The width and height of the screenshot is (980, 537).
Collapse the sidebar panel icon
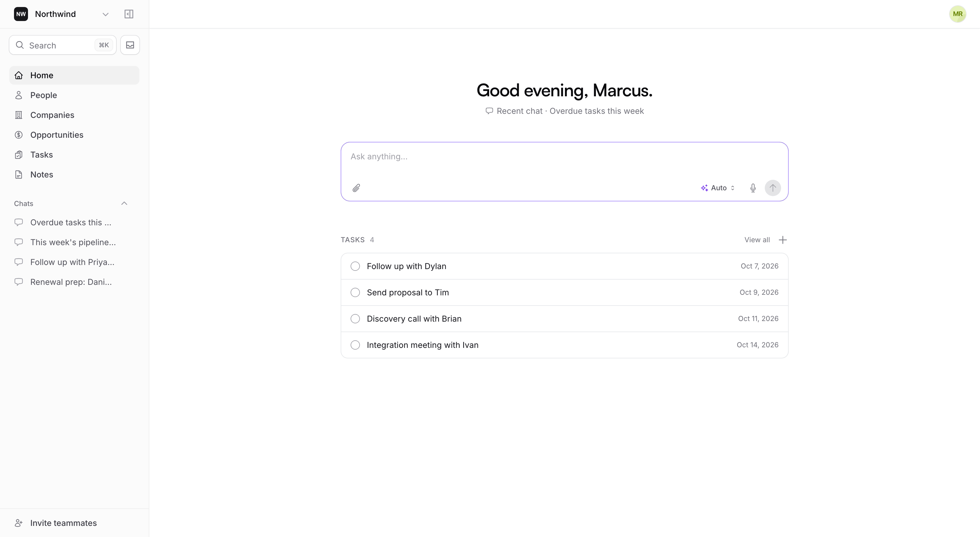pyautogui.click(x=129, y=14)
